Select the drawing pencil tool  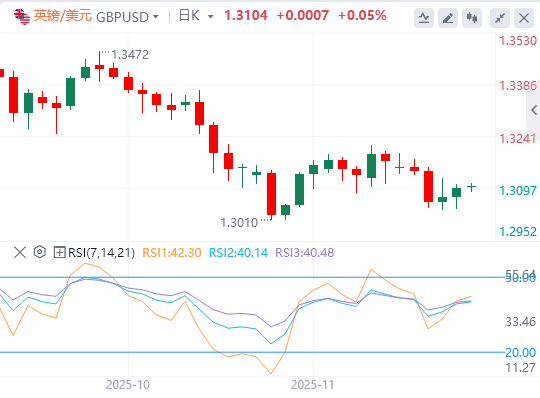coord(448,18)
